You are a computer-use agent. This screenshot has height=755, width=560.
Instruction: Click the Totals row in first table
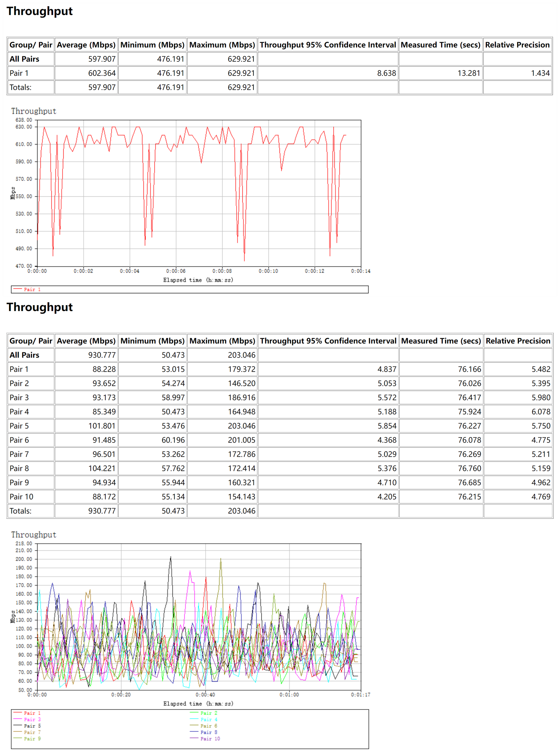[20, 87]
